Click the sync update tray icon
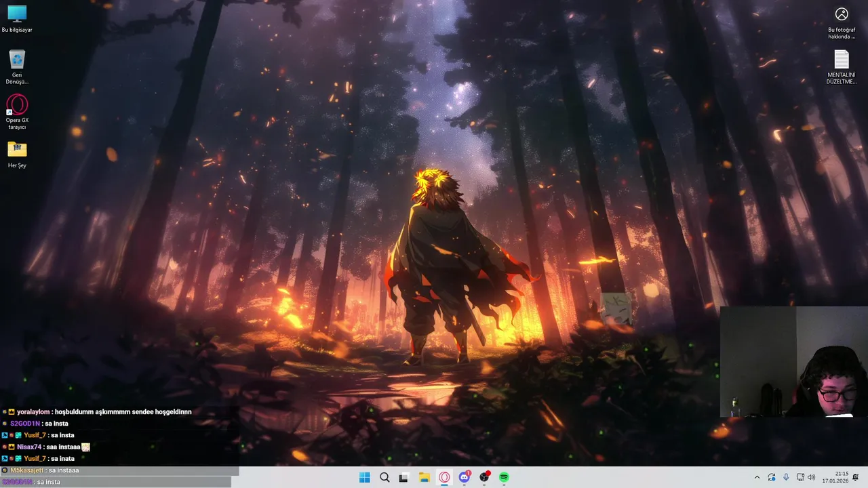This screenshot has width=868, height=488. [771, 477]
